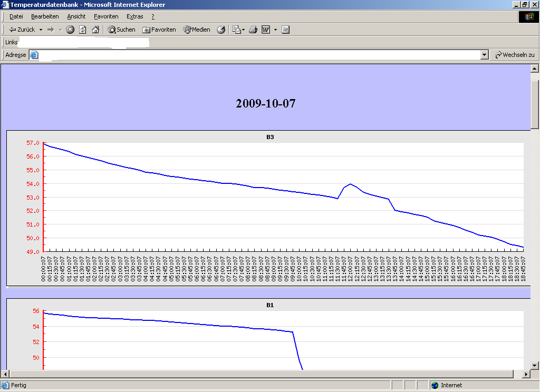
Task: Click the vertical scrollbar thumb
Action: coord(535,104)
